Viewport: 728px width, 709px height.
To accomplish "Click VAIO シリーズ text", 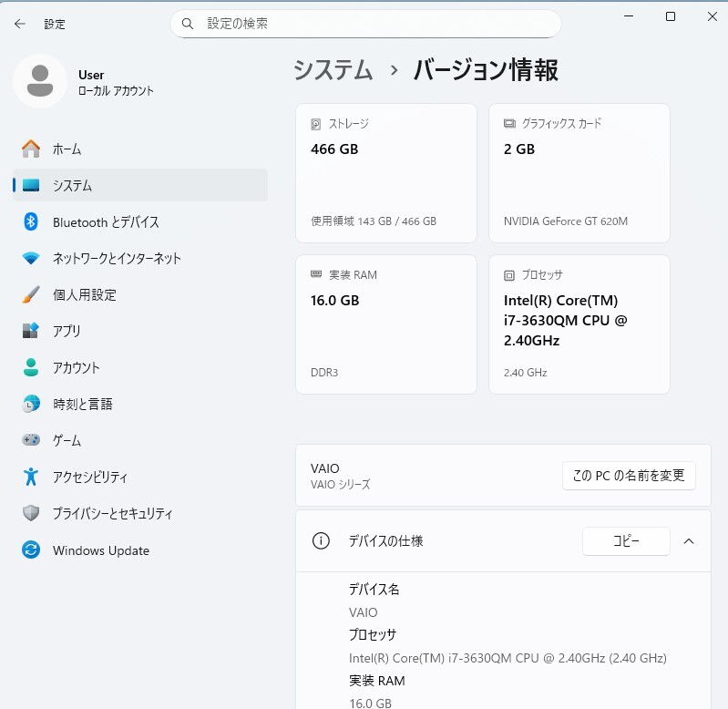I will point(341,484).
